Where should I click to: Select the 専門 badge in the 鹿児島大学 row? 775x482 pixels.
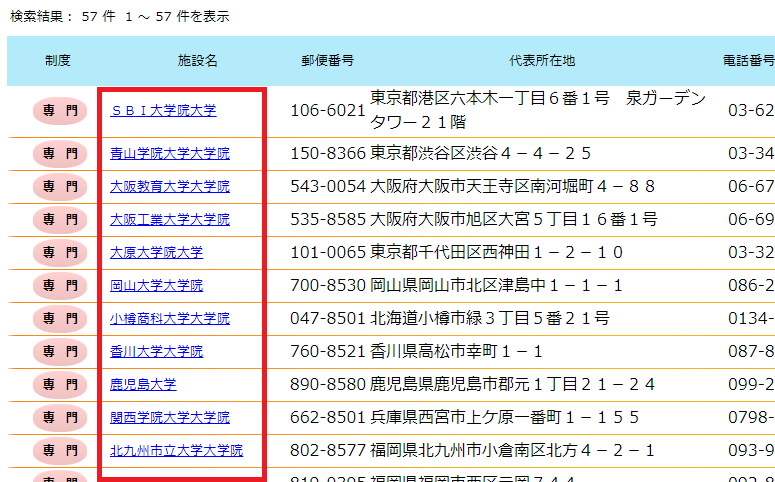[x=60, y=385]
